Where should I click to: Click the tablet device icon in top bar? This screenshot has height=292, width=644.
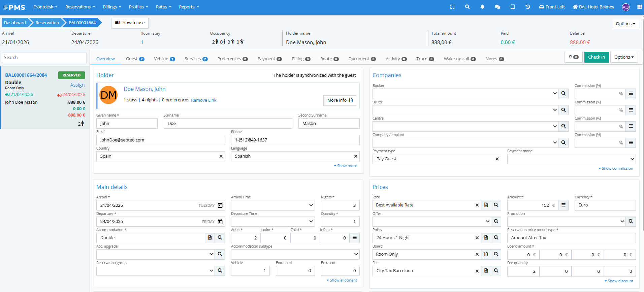tap(513, 7)
